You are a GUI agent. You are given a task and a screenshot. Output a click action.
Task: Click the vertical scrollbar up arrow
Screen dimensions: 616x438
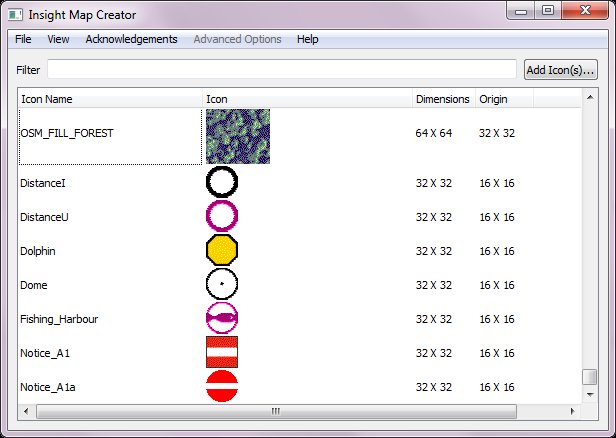click(x=590, y=99)
